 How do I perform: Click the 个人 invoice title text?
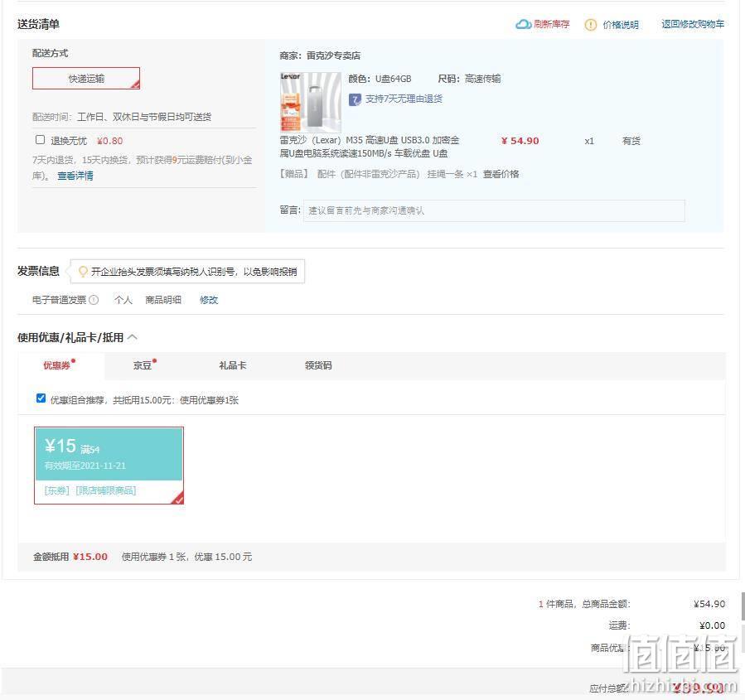pyautogui.click(x=123, y=300)
